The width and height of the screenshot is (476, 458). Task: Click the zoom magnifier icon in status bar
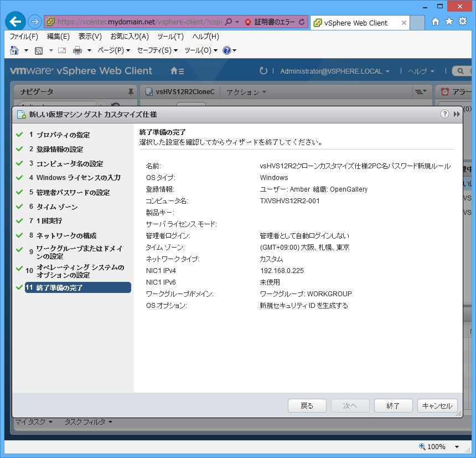422,446
